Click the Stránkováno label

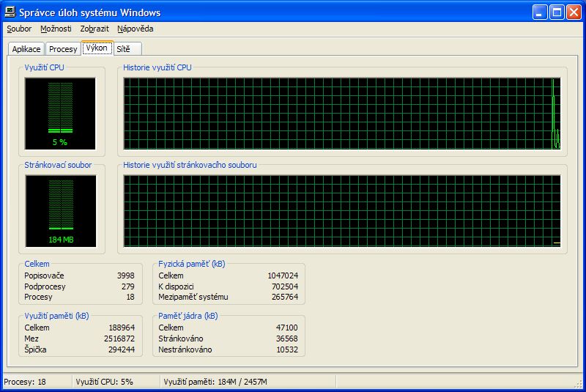(x=181, y=339)
